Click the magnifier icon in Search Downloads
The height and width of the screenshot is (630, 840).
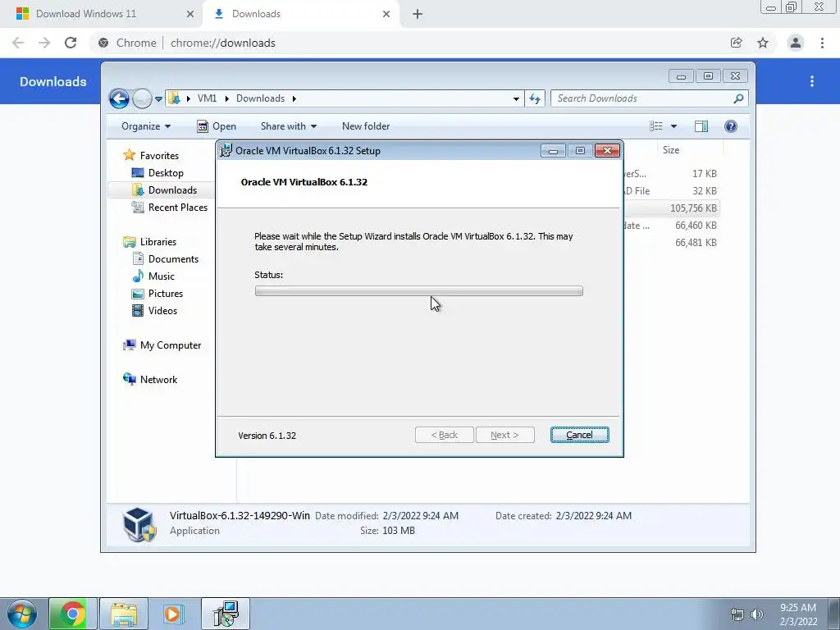(738, 98)
